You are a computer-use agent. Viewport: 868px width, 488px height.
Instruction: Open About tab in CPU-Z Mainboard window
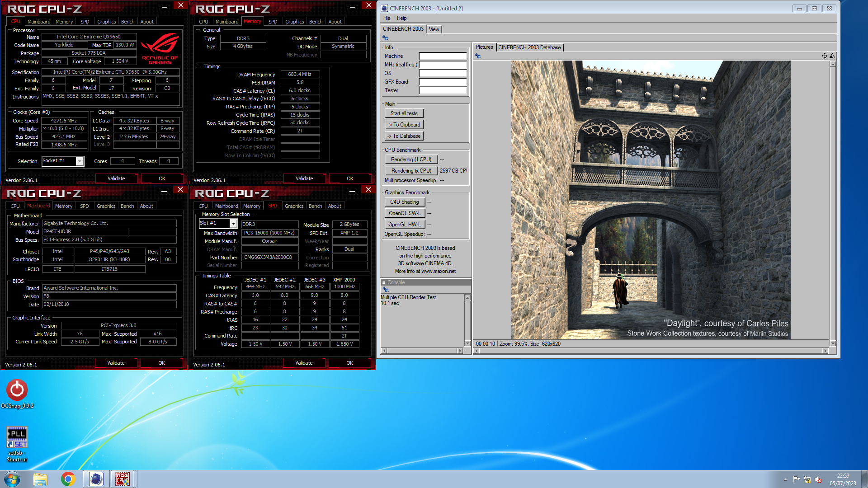[146, 206]
